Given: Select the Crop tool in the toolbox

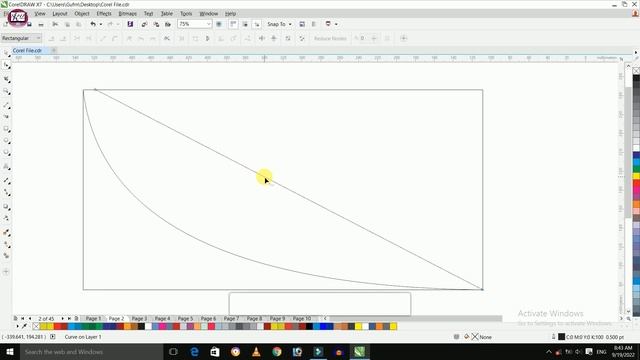Looking at the screenshot, I should [x=7, y=79].
